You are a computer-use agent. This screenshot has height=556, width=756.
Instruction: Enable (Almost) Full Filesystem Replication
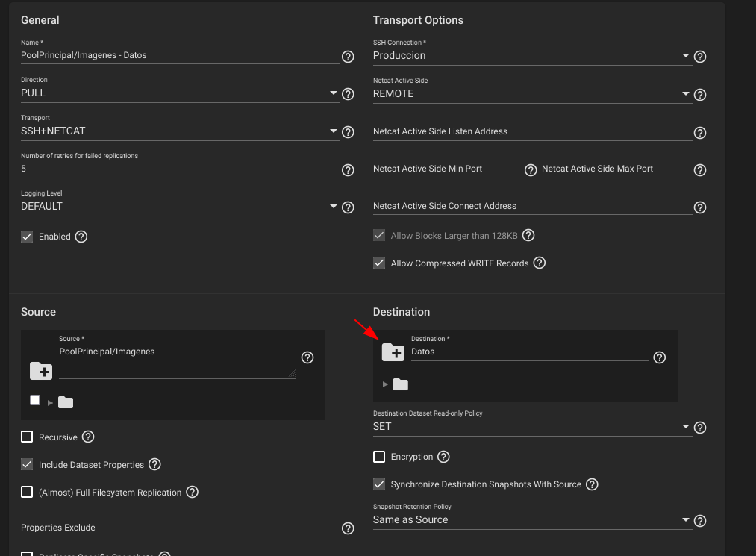tap(27, 492)
